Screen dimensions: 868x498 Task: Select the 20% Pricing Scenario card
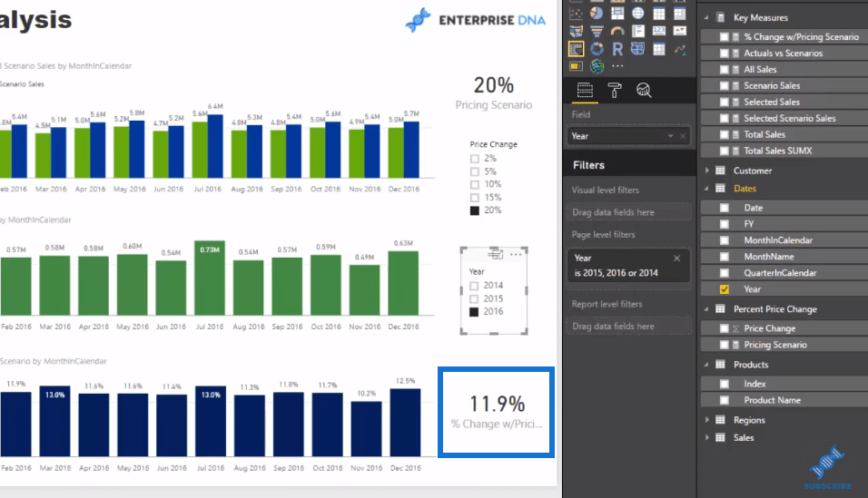[494, 93]
